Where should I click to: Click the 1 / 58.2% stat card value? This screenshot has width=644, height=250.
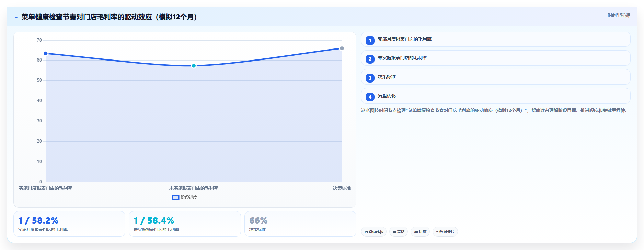click(x=38, y=220)
